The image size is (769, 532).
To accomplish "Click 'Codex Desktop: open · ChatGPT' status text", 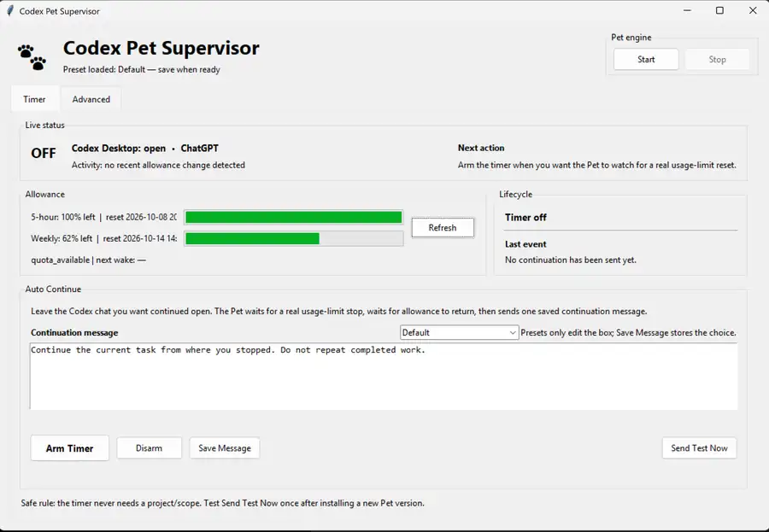I will pos(145,148).
